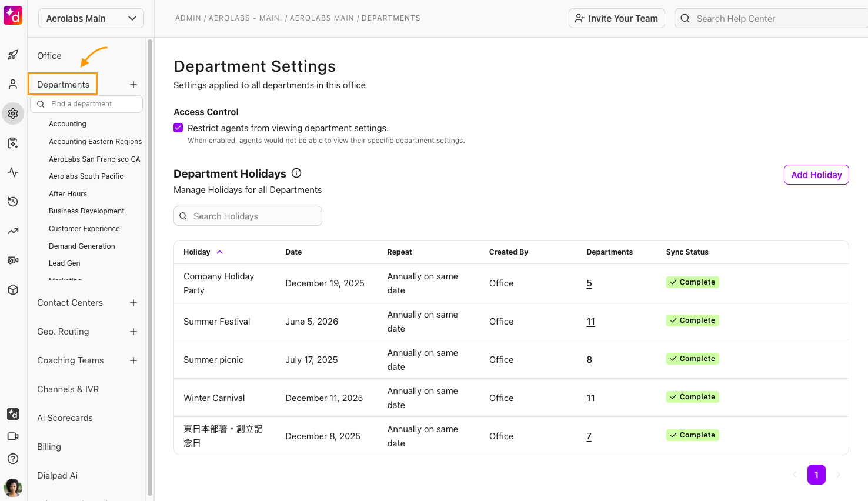The width and height of the screenshot is (868, 501).
Task: Click the July 17, 2025 date cell
Action: point(312,360)
